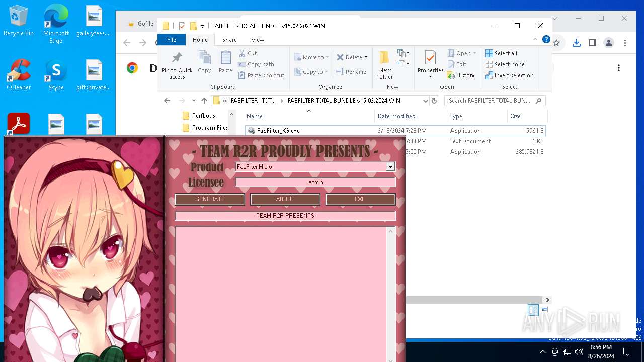Expand the Delete dropdown arrow
The height and width of the screenshot is (362, 644).
pyautogui.click(x=366, y=57)
